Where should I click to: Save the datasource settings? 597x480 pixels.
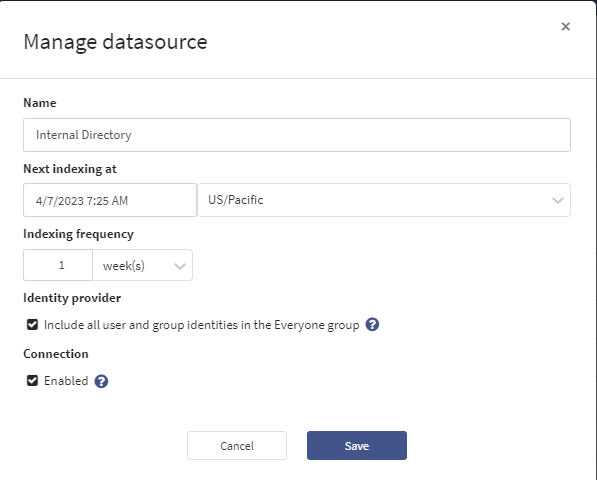pyautogui.click(x=357, y=445)
